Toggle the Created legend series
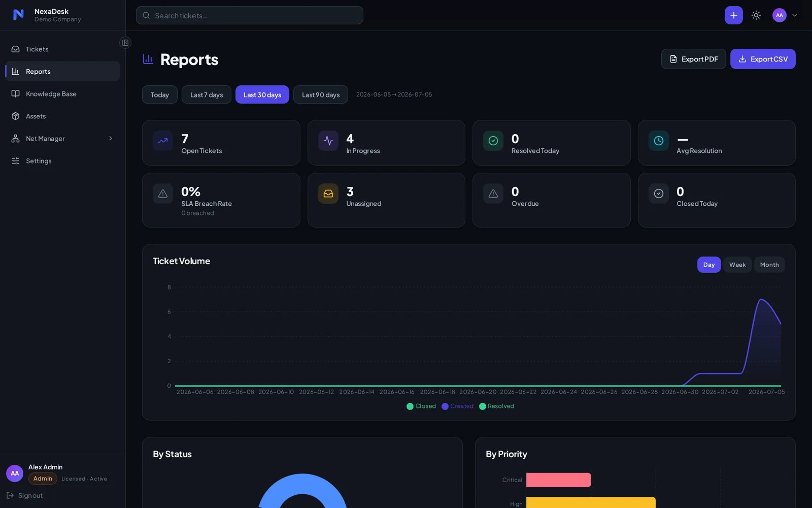This screenshot has height=508, width=812. click(457, 406)
